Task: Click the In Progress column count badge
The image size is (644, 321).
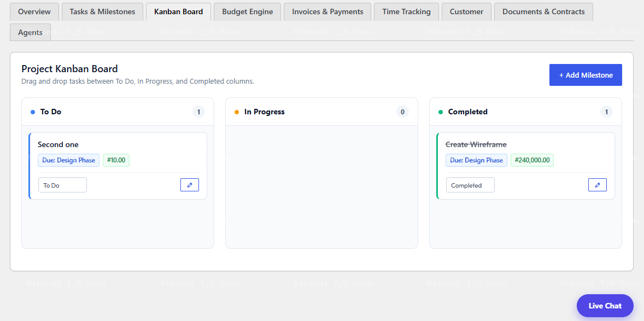Action: 402,112
